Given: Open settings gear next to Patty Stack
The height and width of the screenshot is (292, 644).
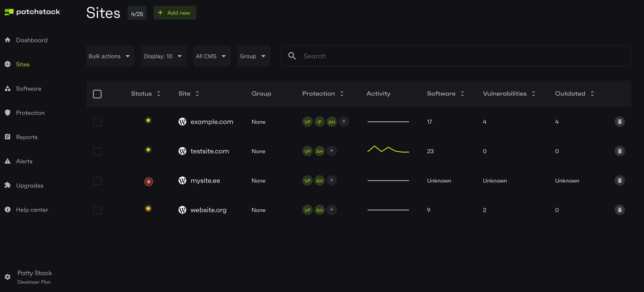Looking at the screenshot, I should click(8, 277).
